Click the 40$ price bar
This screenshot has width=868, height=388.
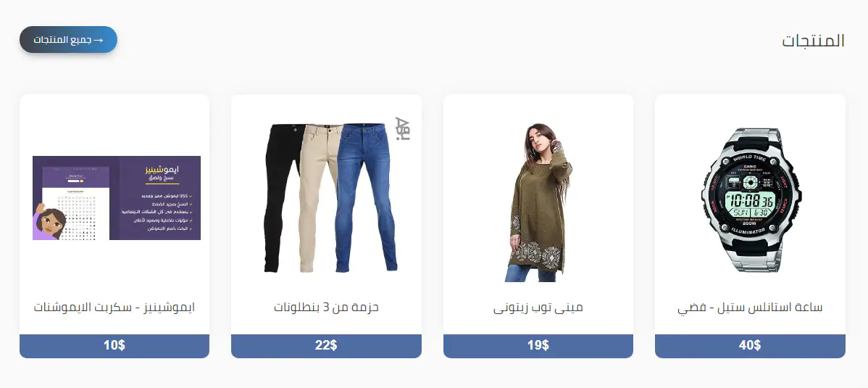tap(750, 346)
